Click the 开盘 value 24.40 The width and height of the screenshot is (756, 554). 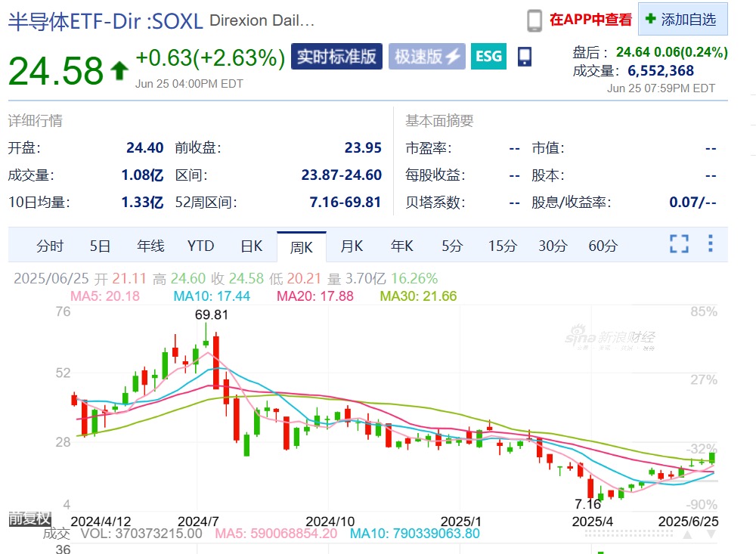point(144,147)
